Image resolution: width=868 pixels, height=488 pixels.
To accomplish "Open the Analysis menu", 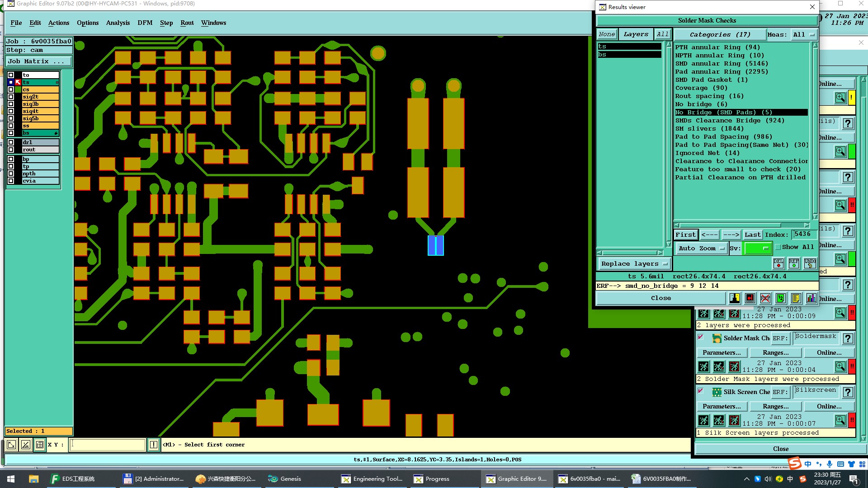I will click(x=118, y=23).
